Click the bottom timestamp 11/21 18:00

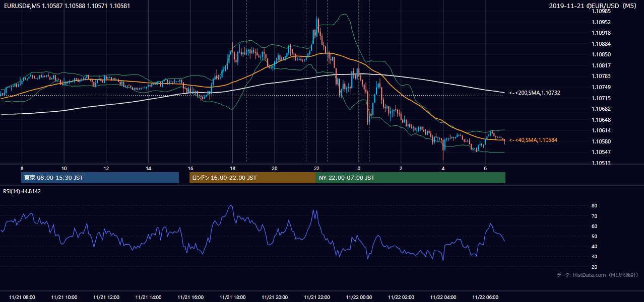(x=232, y=297)
